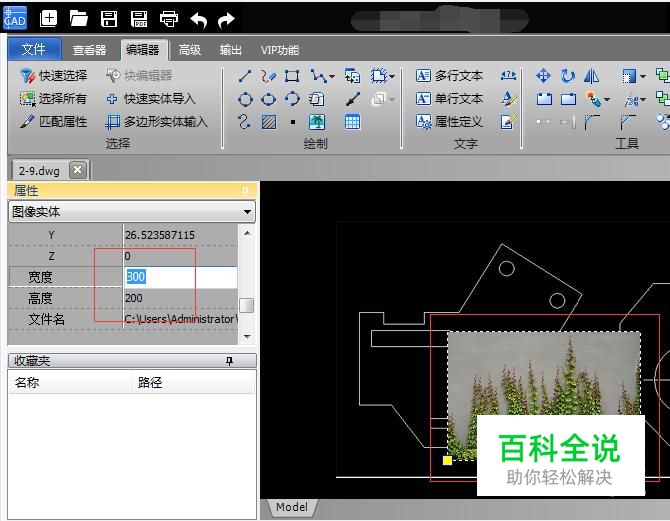Open the scissors trim tool dropdown
Screen dimensions: 670x521
coord(643,100)
